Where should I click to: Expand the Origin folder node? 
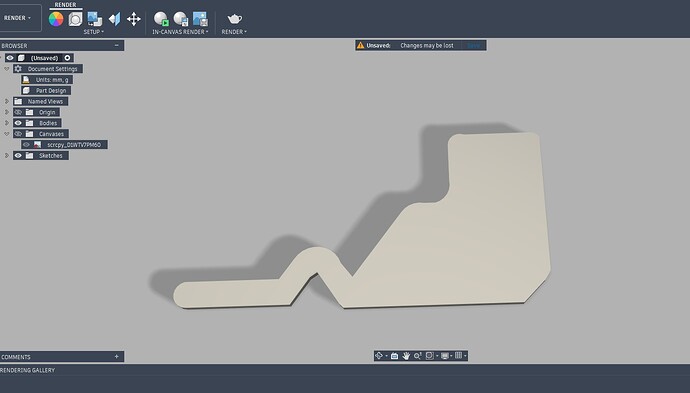click(7, 112)
